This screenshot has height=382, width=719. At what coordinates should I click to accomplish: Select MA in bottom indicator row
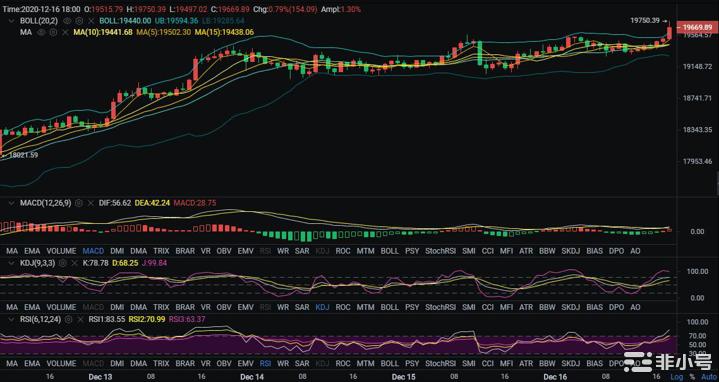pyautogui.click(x=12, y=363)
